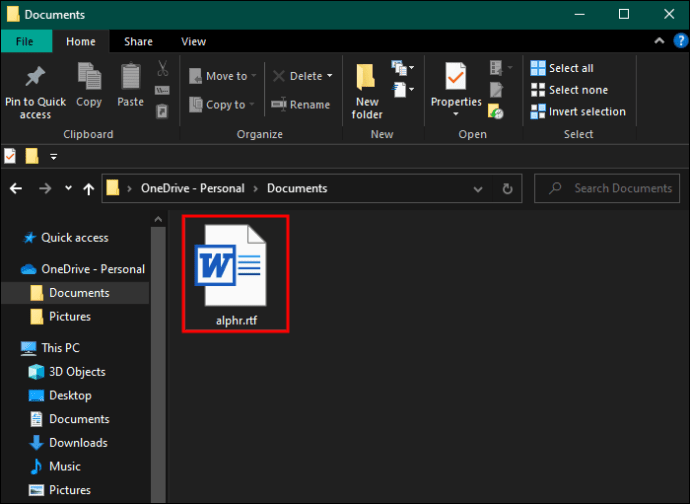Expand the Delete options arrow

point(330,76)
